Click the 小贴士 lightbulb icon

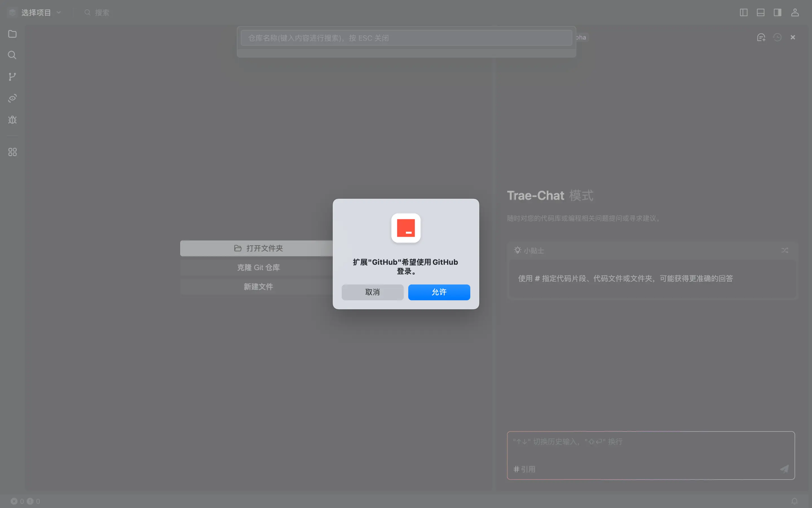click(517, 250)
